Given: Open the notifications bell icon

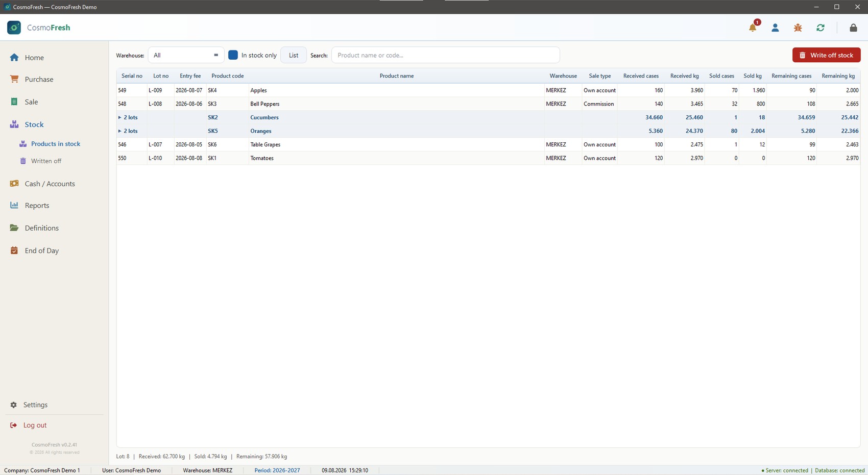Looking at the screenshot, I should coord(753,28).
